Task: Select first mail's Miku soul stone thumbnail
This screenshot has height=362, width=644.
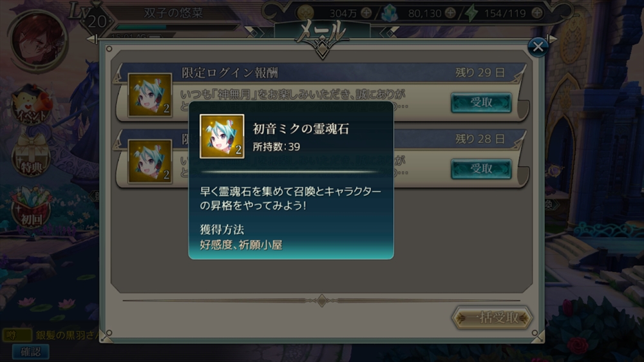Action: (x=150, y=95)
